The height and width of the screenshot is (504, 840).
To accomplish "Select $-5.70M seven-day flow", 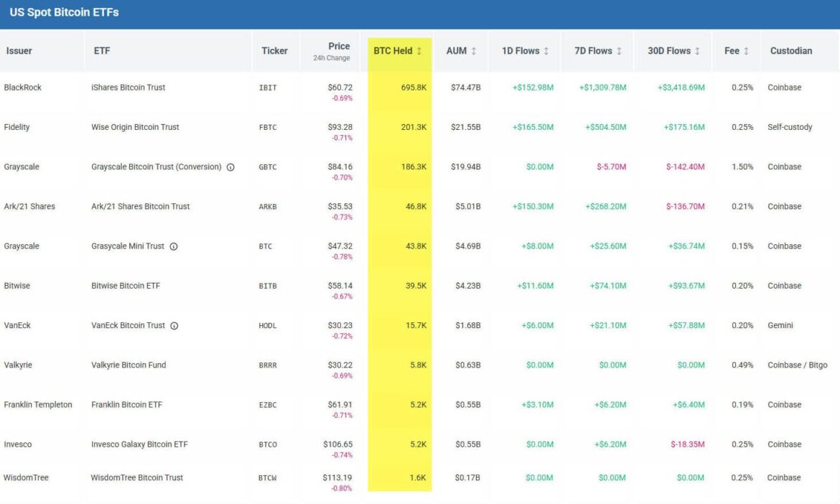I will 611,167.
